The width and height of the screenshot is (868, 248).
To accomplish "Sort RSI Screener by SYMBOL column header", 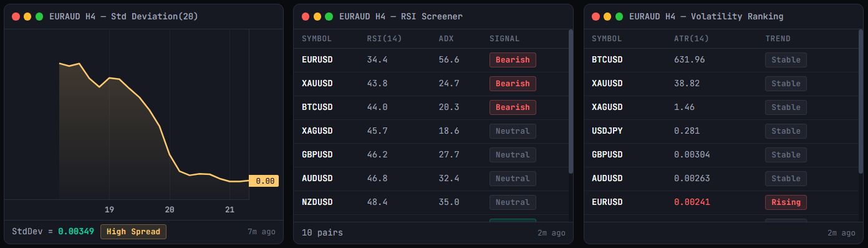I will click(317, 39).
